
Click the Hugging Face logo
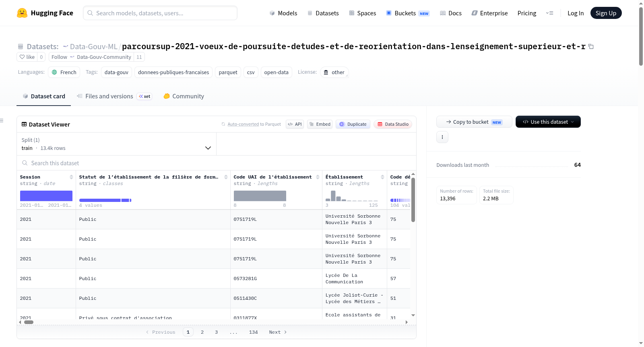point(45,13)
